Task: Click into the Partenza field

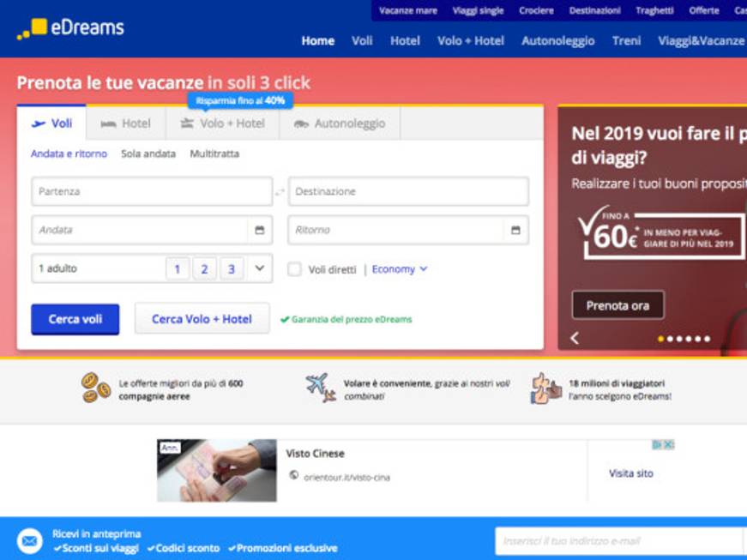Action: pyautogui.click(x=152, y=191)
